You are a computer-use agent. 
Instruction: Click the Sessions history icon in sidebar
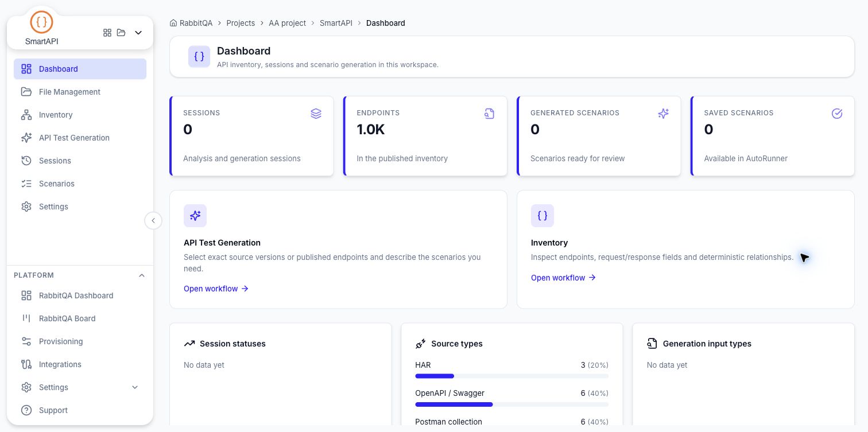click(26, 161)
